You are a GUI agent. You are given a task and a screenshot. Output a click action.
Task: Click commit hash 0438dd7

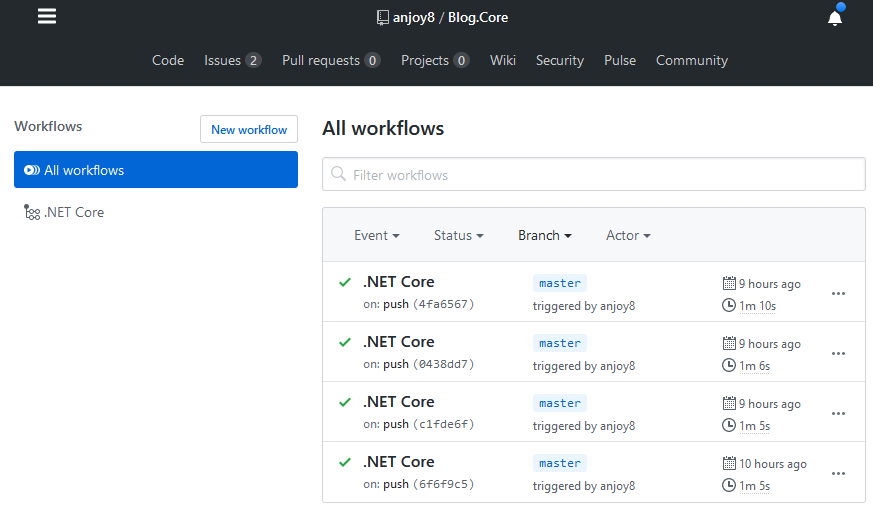(x=444, y=364)
